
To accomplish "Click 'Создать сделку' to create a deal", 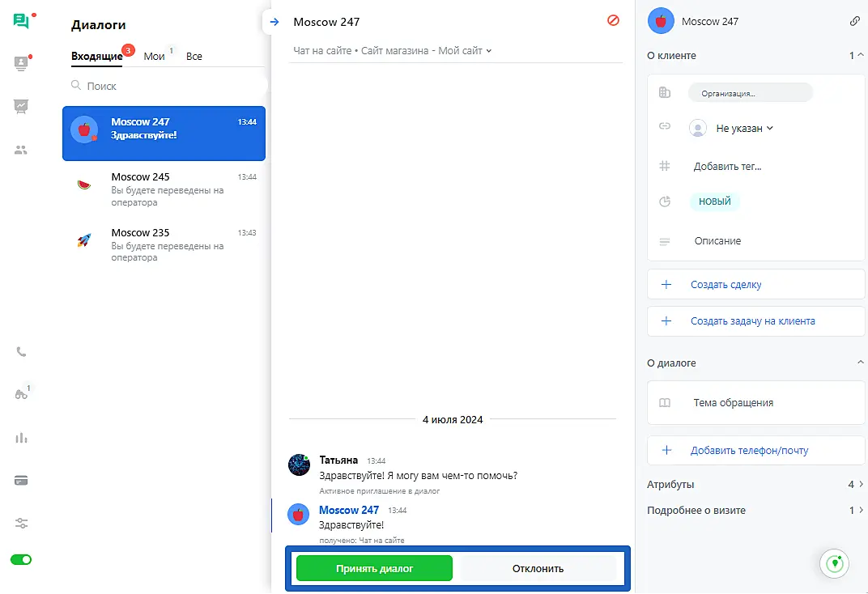I will pyautogui.click(x=725, y=285).
